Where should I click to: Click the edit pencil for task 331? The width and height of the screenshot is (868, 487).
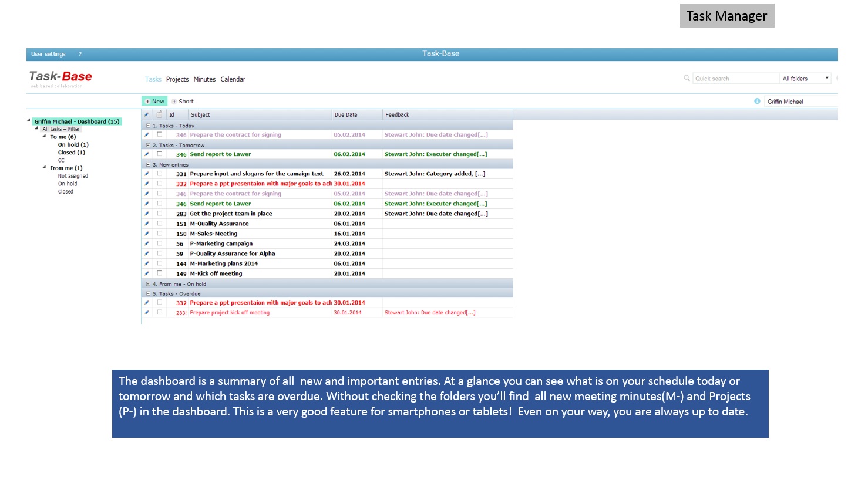(147, 174)
